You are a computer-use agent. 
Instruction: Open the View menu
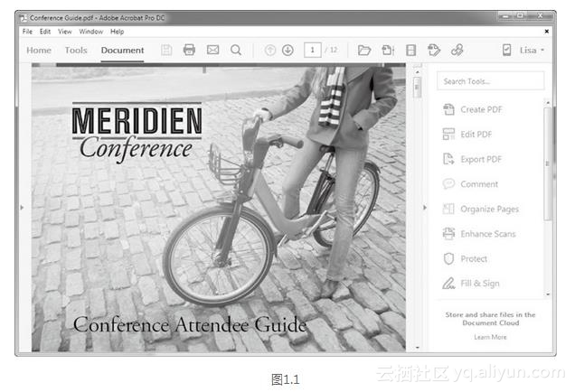[65, 32]
